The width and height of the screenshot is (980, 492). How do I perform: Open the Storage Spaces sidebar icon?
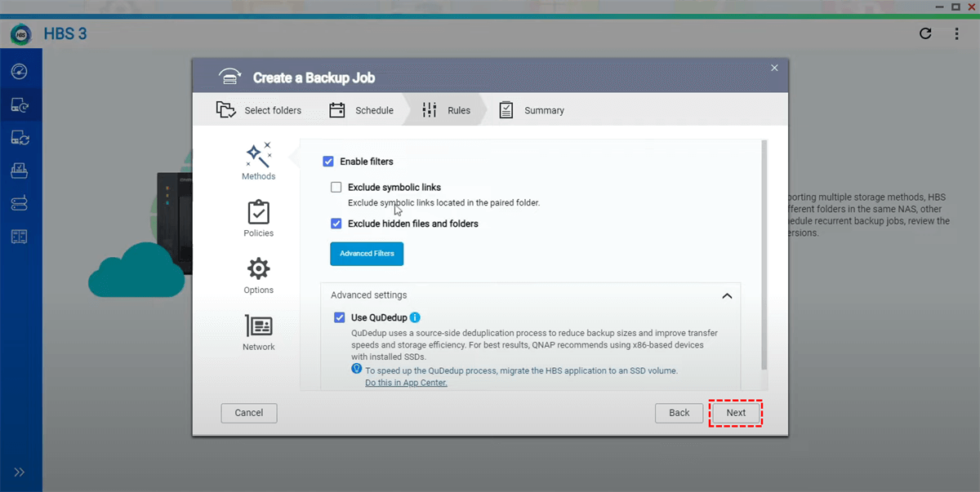(x=20, y=203)
